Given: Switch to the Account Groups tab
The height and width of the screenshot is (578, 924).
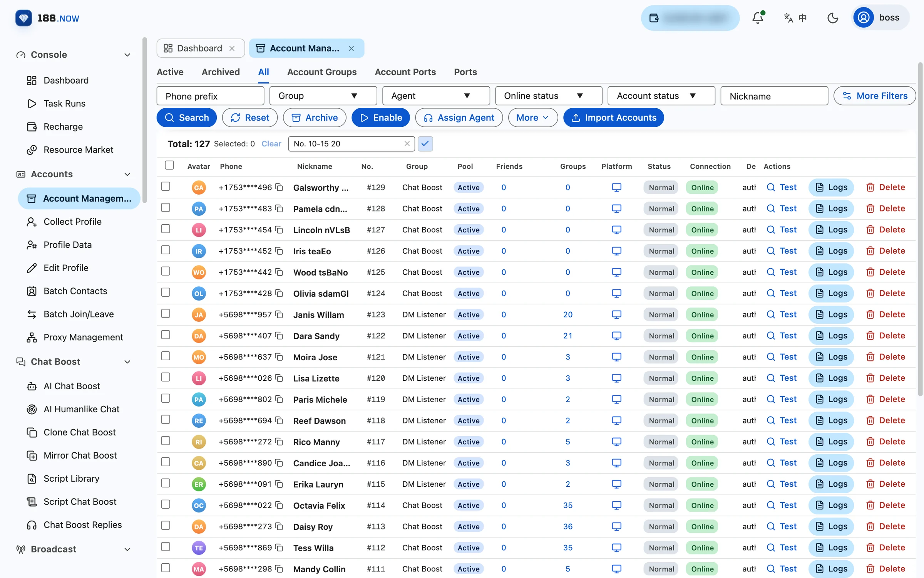Looking at the screenshot, I should (322, 72).
